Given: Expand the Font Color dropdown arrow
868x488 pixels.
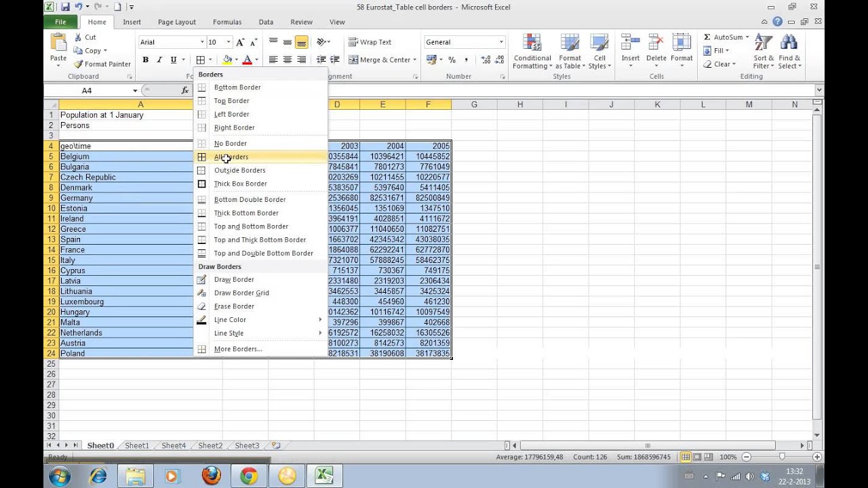Looking at the screenshot, I should point(257,60).
